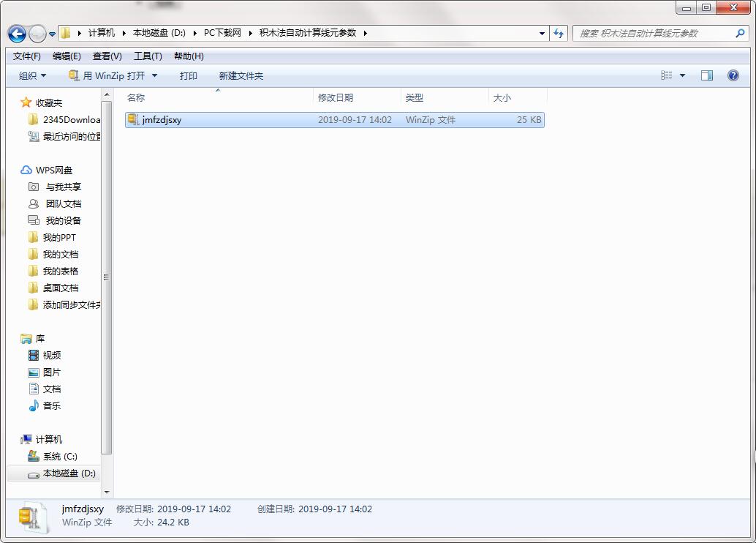Open the dropdown arrow beside 用 WinZip 打开

(155, 76)
